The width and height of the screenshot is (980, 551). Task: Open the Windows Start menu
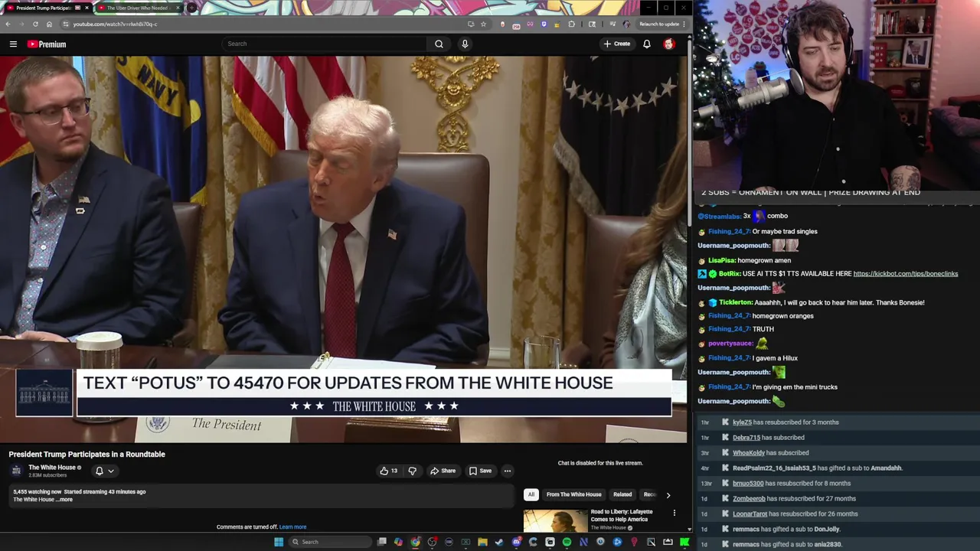point(279,542)
